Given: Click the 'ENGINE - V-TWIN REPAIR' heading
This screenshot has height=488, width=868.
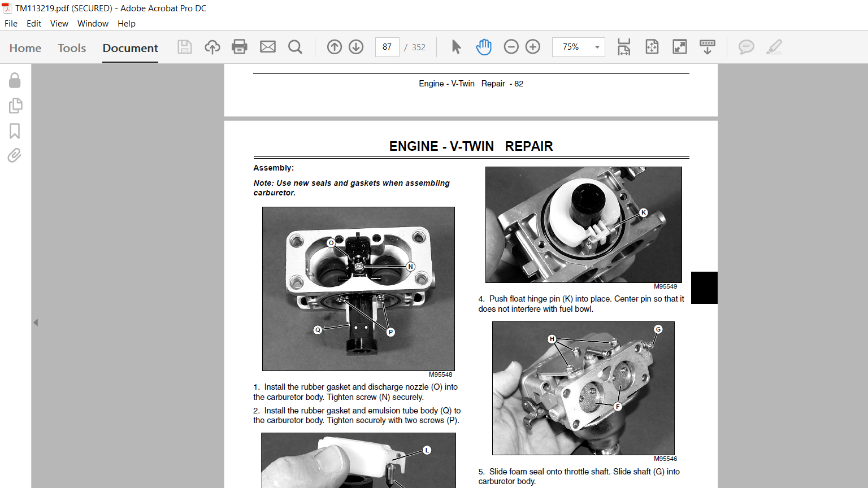Looking at the screenshot, I should [471, 146].
